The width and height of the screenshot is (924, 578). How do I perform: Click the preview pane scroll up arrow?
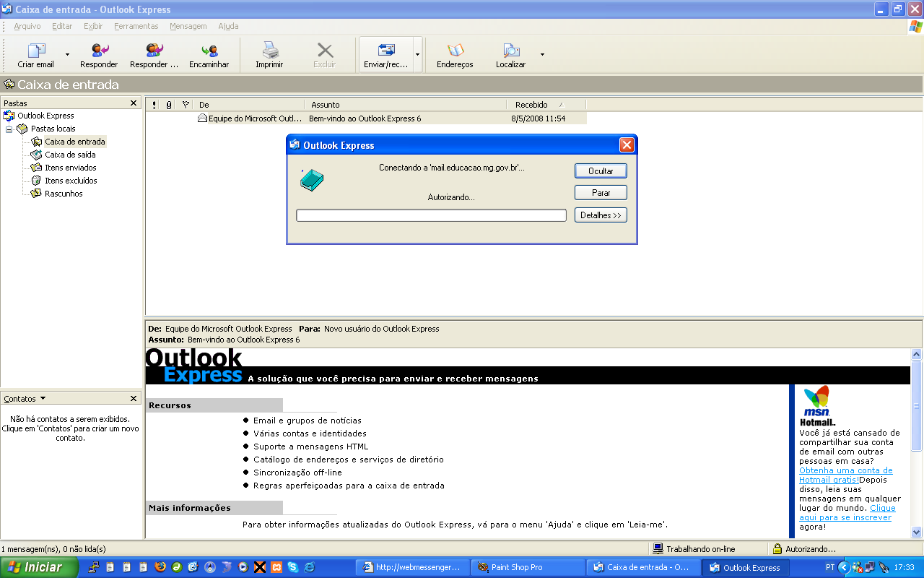tap(917, 355)
